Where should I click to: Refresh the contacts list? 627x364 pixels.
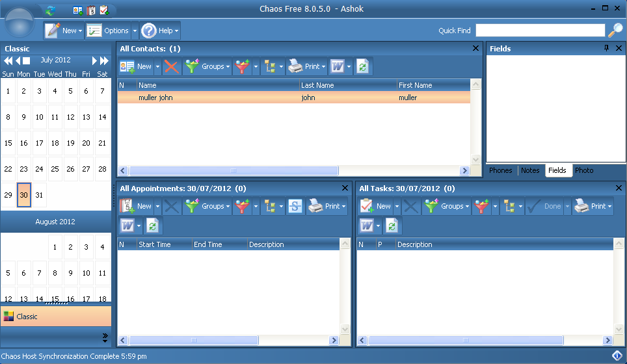(x=363, y=66)
